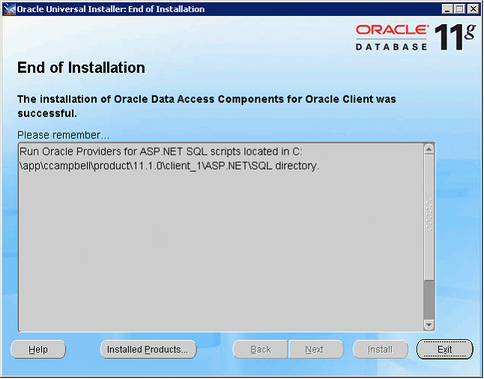Click the 'Please remember...' label
Image resolution: width=484 pixels, height=379 pixels.
tap(63, 135)
